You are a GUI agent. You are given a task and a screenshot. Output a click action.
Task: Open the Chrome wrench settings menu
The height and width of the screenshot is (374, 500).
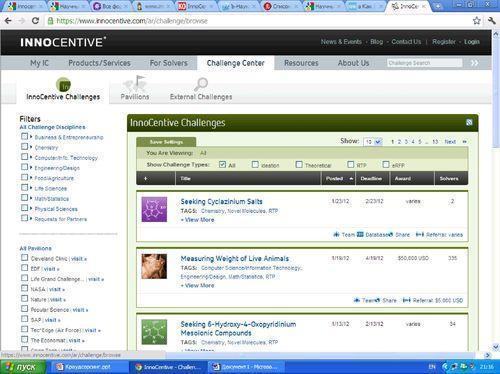[x=491, y=21]
